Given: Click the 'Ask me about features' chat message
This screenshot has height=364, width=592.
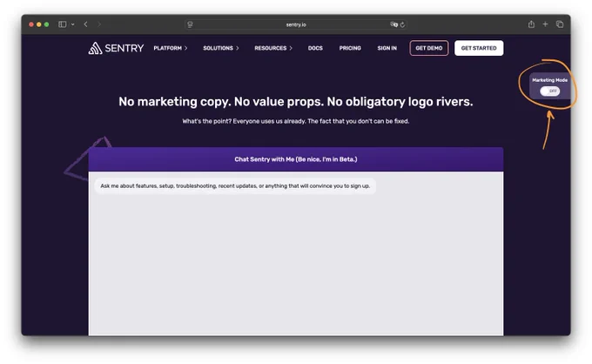Looking at the screenshot, I should coord(235,186).
